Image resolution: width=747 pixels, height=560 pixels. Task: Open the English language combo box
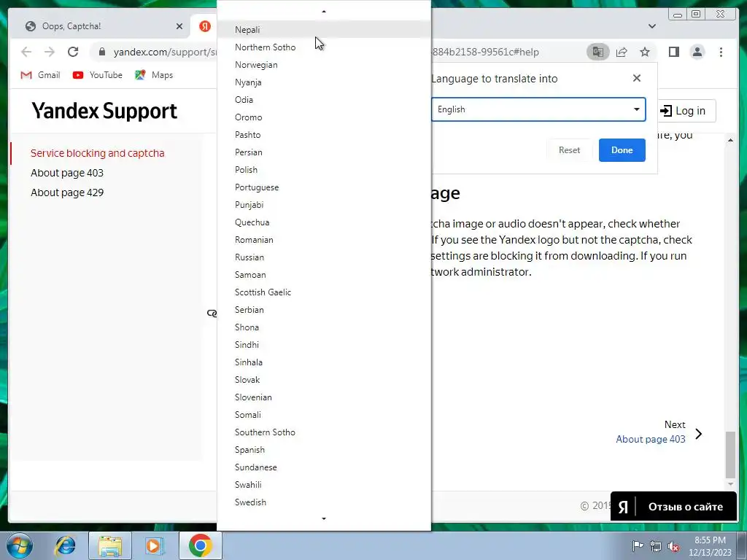pos(538,109)
